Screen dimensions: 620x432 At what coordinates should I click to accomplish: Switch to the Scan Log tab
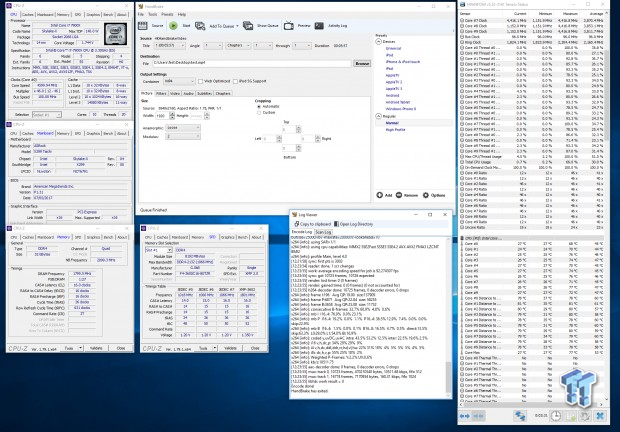[x=323, y=232]
